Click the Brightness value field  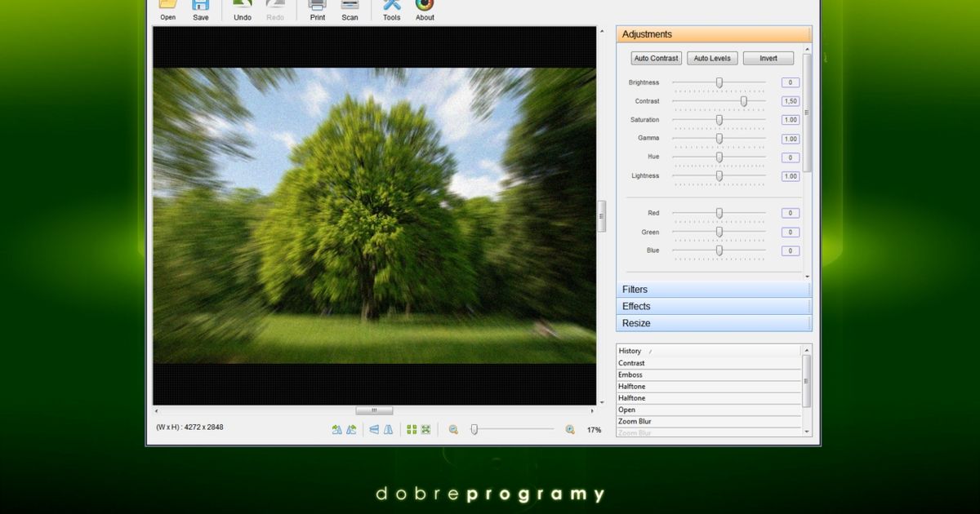(x=791, y=82)
